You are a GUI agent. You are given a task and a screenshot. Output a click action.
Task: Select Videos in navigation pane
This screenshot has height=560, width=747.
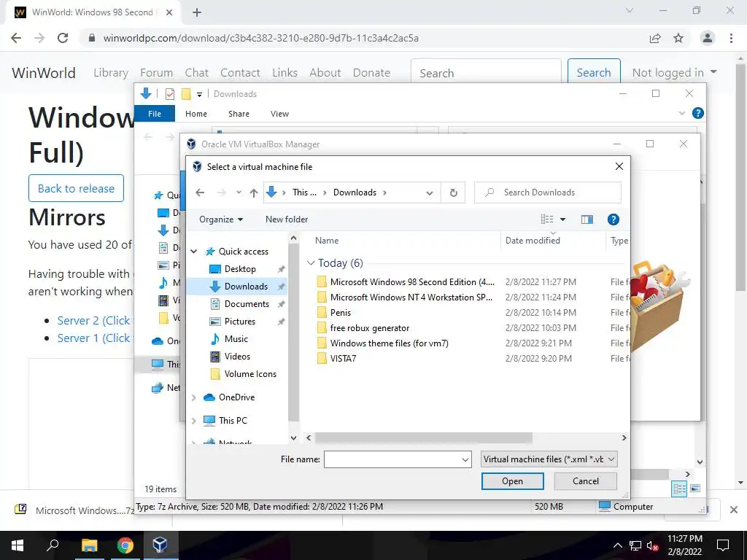click(237, 356)
